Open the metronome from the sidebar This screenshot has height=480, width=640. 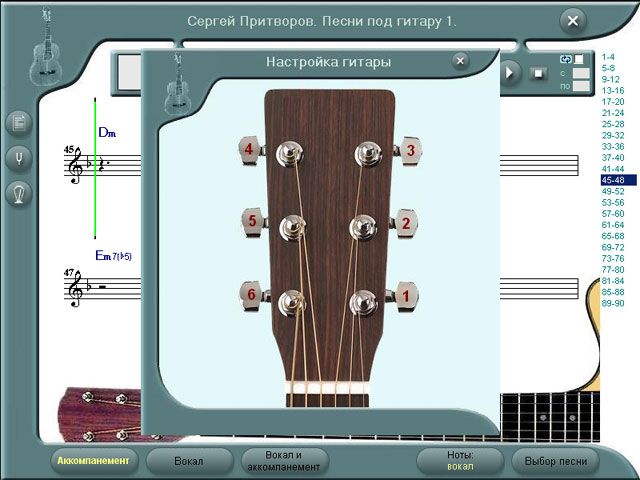(18, 194)
